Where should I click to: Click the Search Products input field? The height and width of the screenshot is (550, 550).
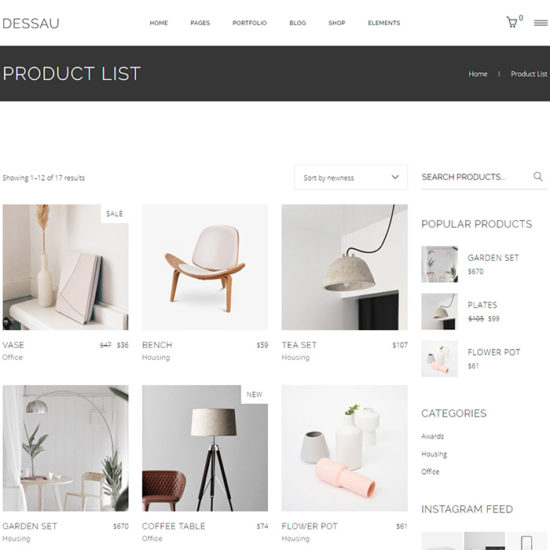pyautogui.click(x=476, y=177)
